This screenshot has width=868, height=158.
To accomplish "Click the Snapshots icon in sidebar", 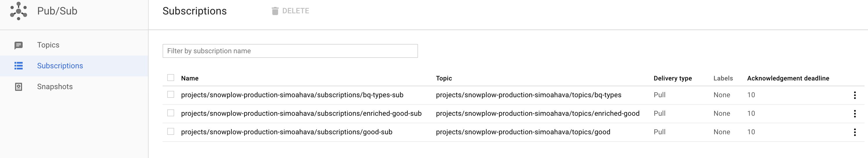I will pos(19,87).
